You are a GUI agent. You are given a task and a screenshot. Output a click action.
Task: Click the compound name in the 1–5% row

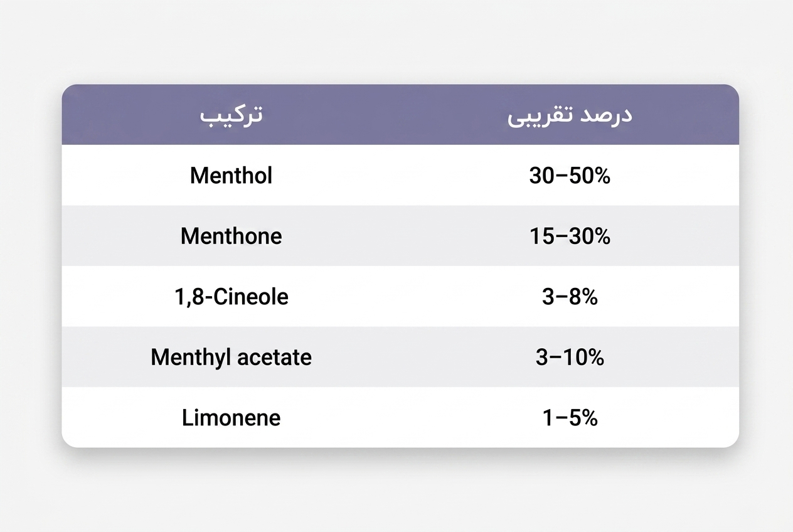[231, 418]
